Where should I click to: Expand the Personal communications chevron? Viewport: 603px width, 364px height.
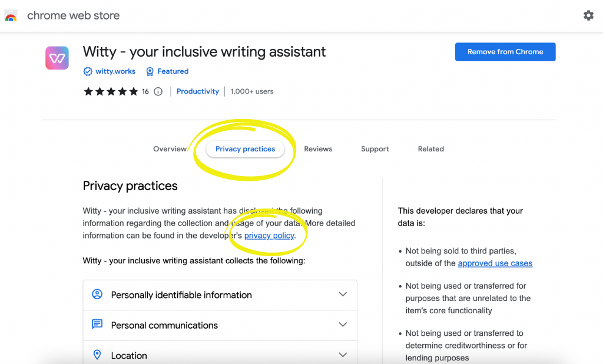point(343,325)
